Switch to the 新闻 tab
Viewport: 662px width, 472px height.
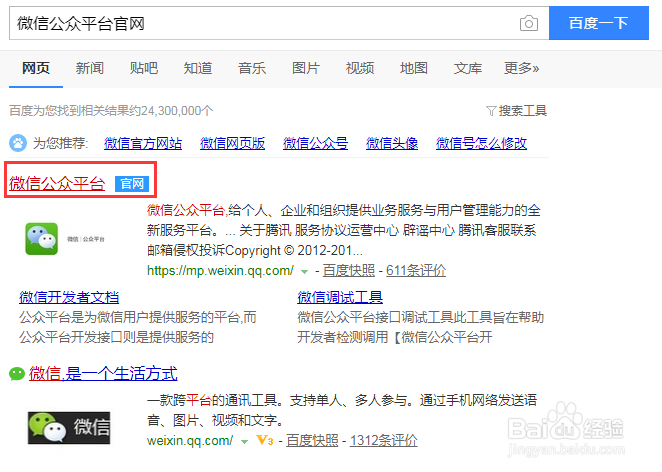(90, 68)
